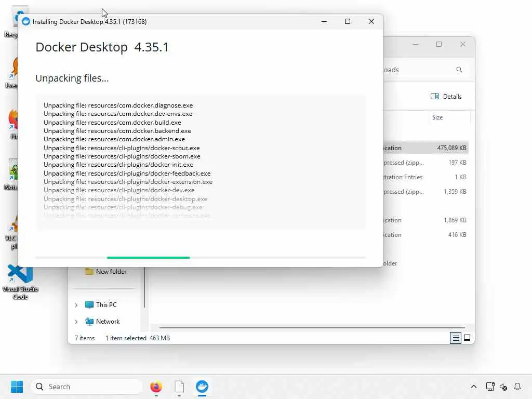Click the Visual Studio Code desktop shortcut
Viewport: 532px width, 399px height.
point(20,282)
